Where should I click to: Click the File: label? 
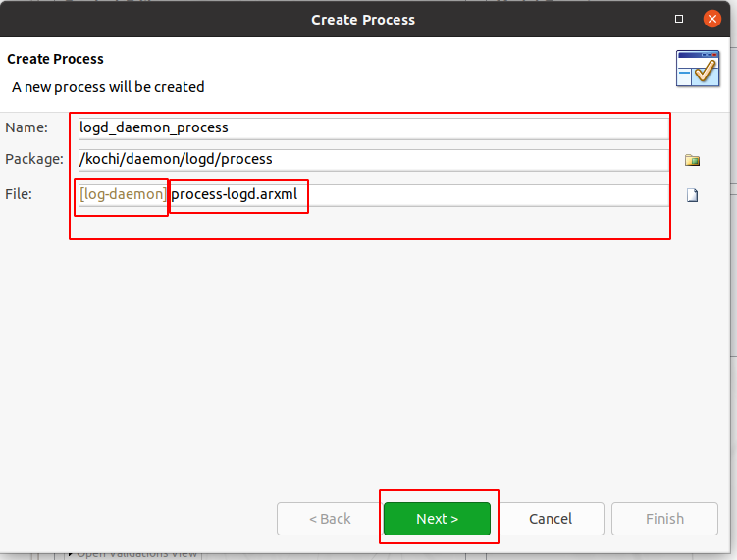coord(19,194)
